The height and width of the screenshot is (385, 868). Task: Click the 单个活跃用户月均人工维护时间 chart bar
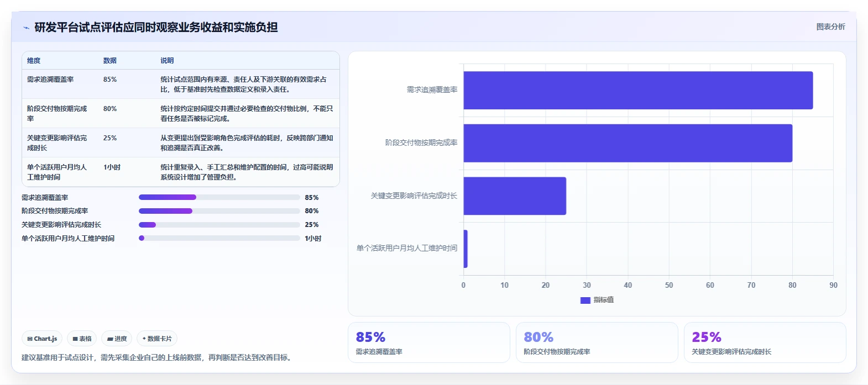coord(466,249)
